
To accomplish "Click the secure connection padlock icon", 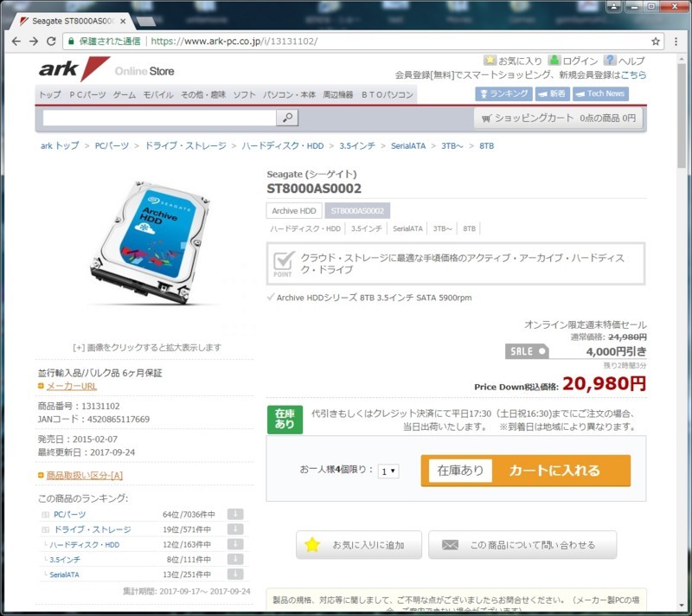I will coord(71,42).
